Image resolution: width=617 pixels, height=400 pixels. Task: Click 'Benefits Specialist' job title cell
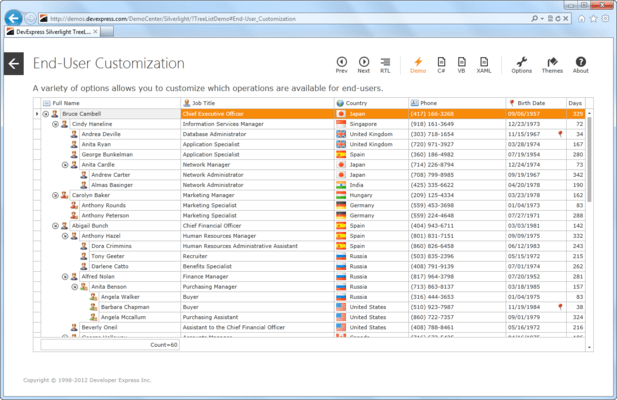[257, 266]
